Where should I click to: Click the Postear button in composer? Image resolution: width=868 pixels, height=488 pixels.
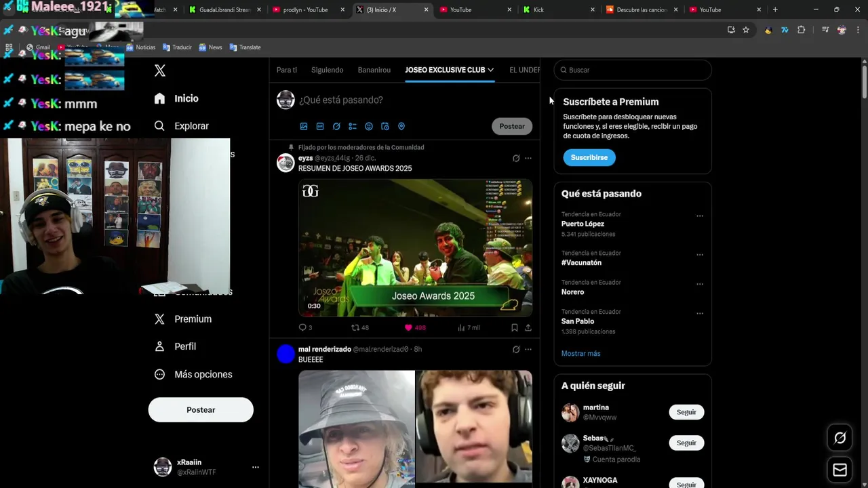click(x=512, y=126)
